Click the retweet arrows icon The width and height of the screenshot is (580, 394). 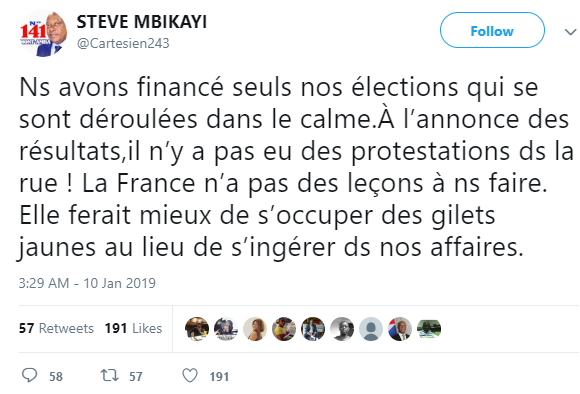[x=110, y=376]
